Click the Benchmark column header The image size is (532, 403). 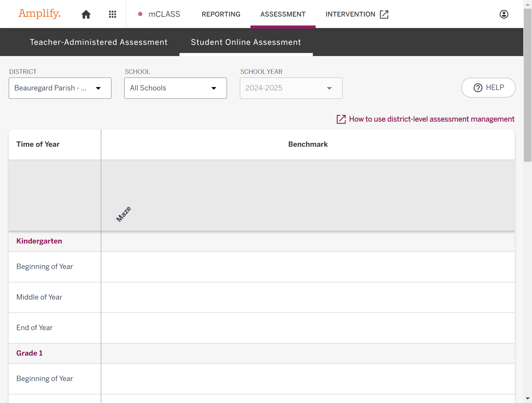[x=308, y=144]
